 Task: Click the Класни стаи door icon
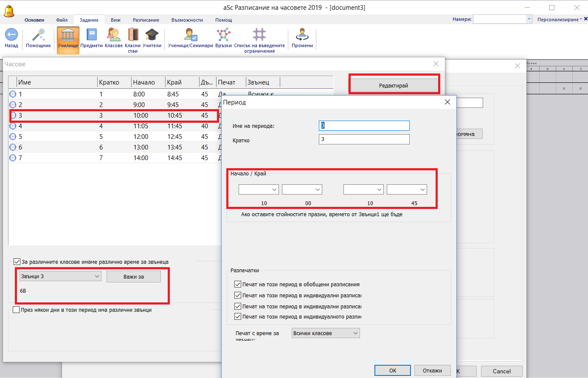(133, 35)
